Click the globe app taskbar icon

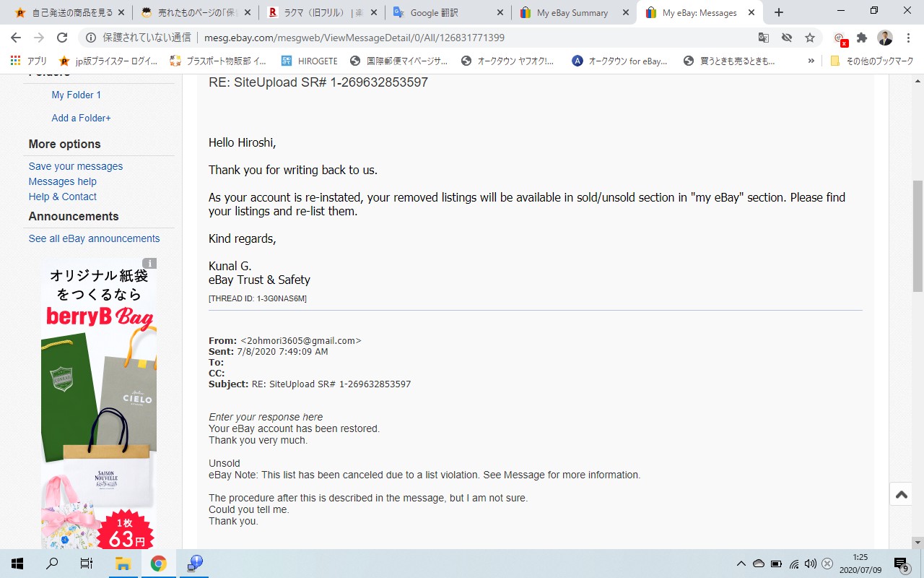click(x=195, y=564)
